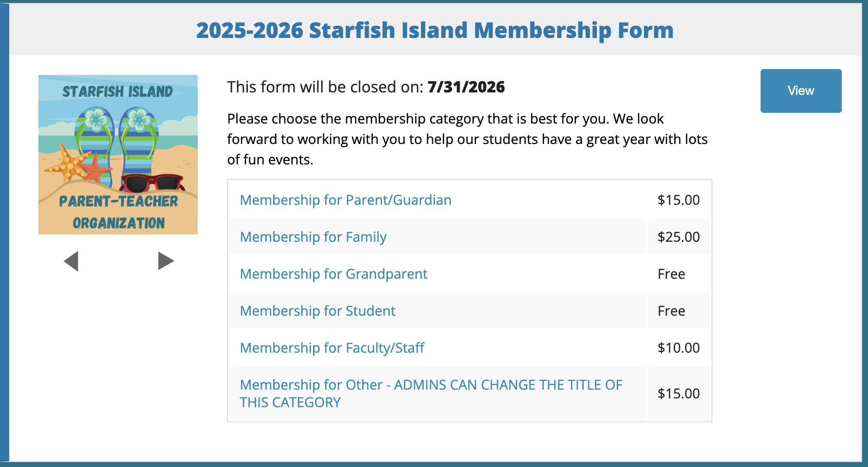Choose Membership for Family
The width and height of the screenshot is (868, 467).
tap(313, 237)
